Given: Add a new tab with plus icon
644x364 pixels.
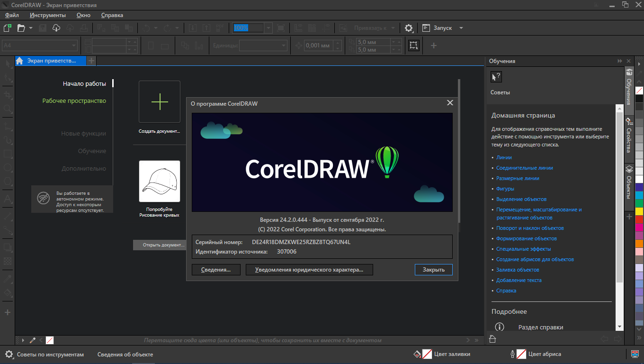Looking at the screenshot, I should tap(91, 61).
